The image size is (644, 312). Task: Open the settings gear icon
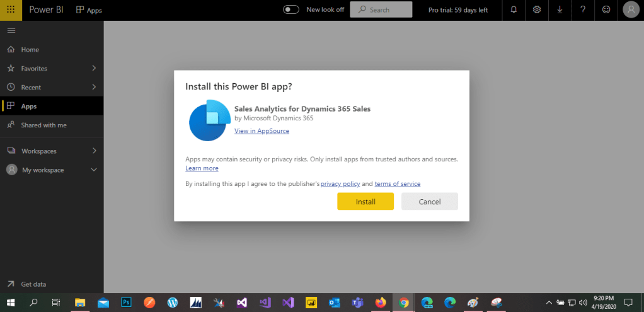coord(537,10)
